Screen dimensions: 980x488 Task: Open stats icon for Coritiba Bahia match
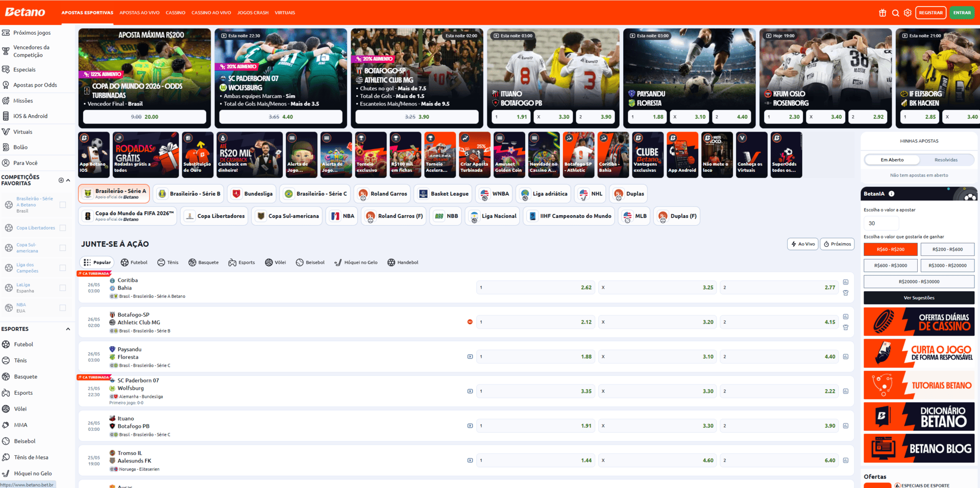point(846,282)
